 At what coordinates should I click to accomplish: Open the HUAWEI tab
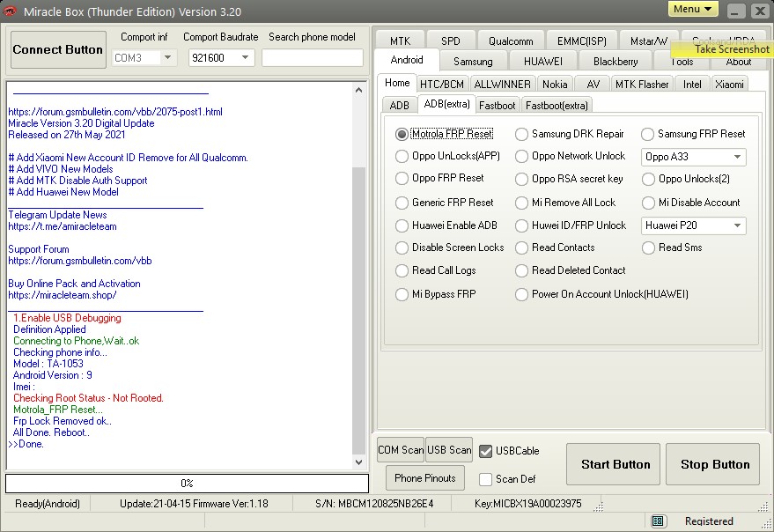pyautogui.click(x=543, y=62)
